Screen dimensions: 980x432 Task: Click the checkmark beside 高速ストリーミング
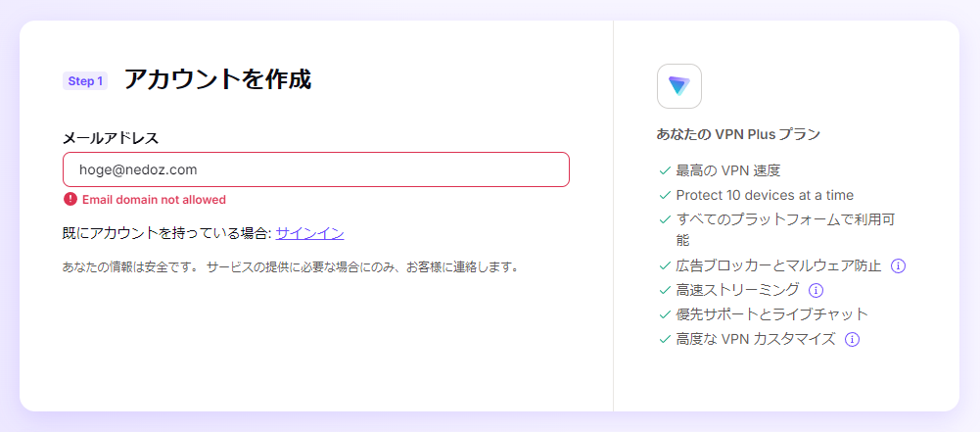[665, 290]
